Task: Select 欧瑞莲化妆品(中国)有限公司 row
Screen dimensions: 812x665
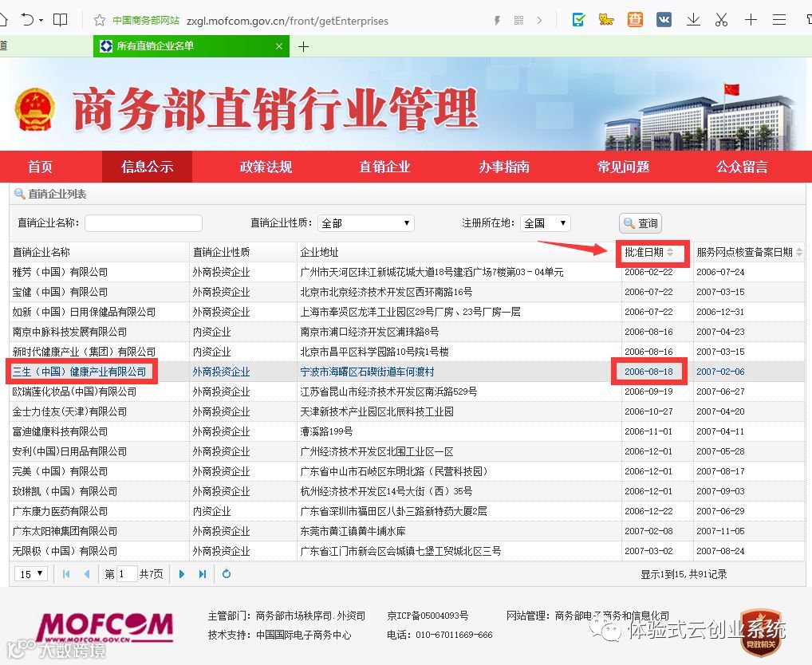Action: click(x=407, y=392)
